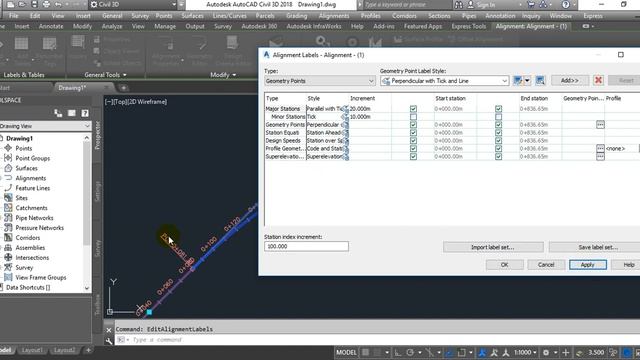640x360 pixels.
Task: Open the [Top] view control in viewport
Action: pyautogui.click(x=120, y=102)
